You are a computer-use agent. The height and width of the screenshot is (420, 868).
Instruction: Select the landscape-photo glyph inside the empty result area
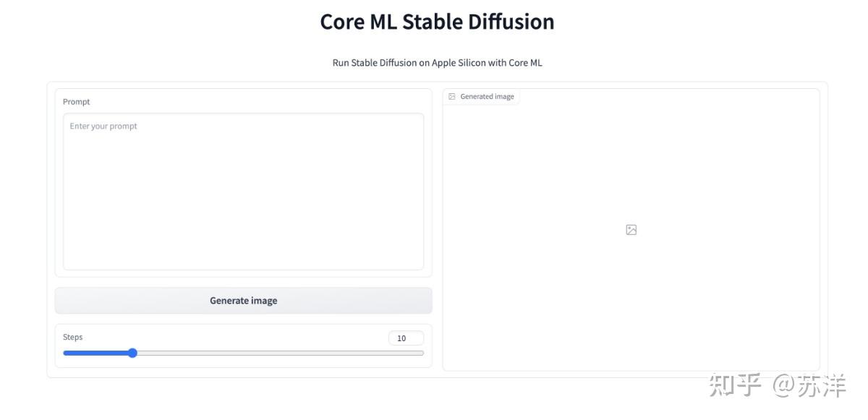[630, 229]
